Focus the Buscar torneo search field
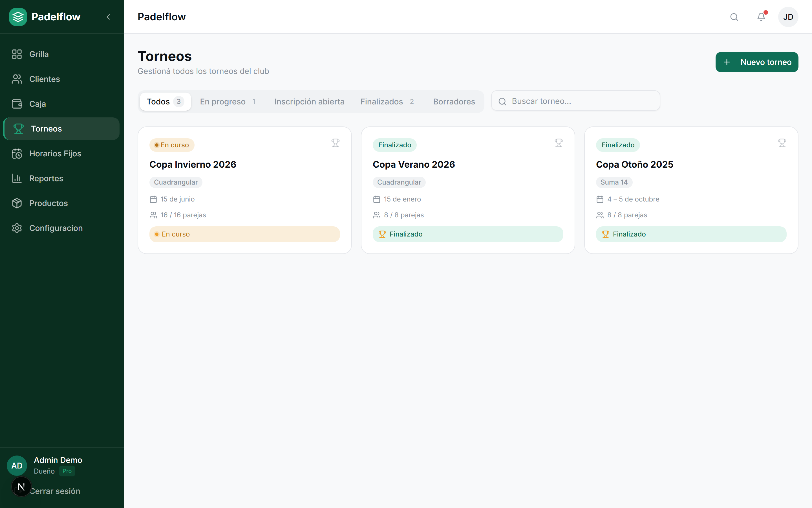This screenshot has width=812, height=508. click(575, 101)
